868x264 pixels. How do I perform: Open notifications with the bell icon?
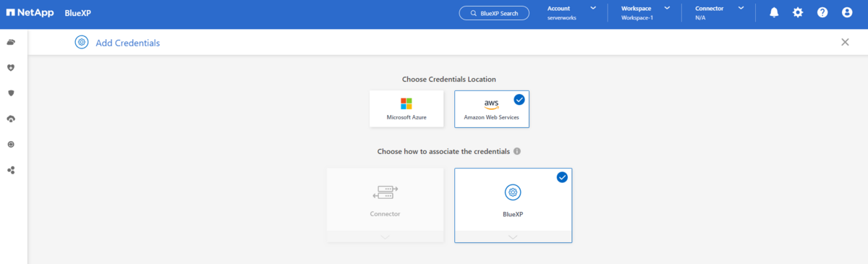click(x=774, y=13)
